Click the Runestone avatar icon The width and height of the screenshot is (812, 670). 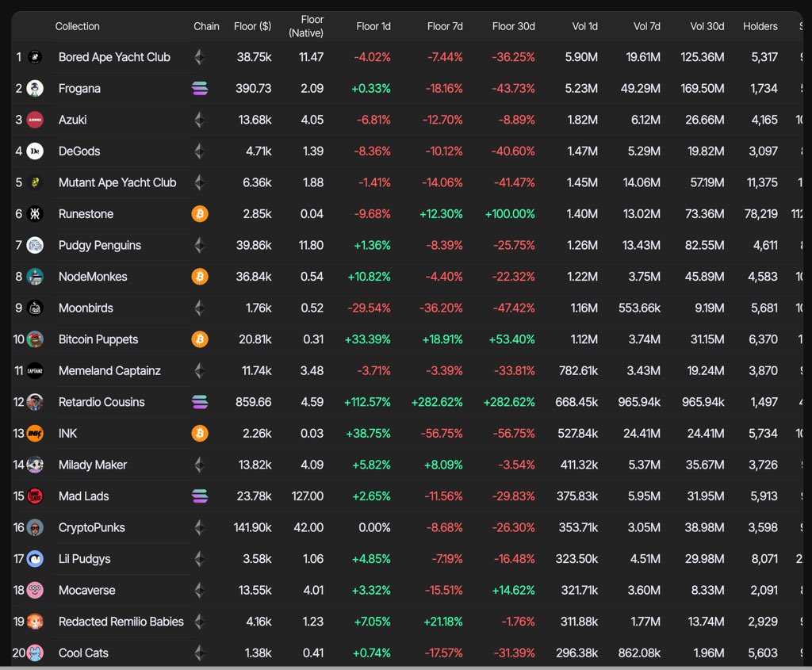coord(35,214)
